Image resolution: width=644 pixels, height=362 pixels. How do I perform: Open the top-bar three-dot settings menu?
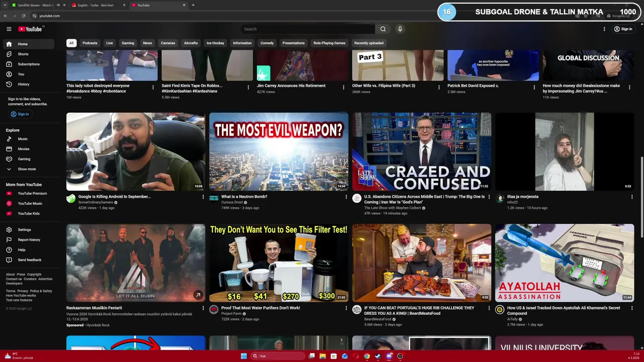[x=604, y=29]
